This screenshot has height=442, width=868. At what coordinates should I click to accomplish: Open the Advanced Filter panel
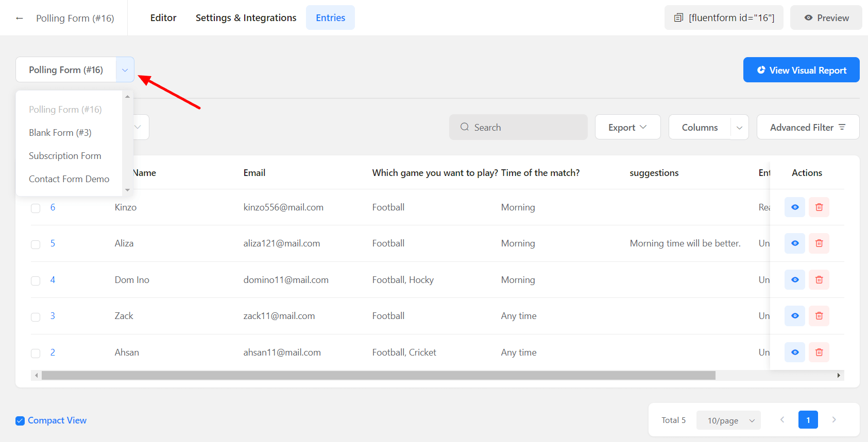click(x=807, y=127)
